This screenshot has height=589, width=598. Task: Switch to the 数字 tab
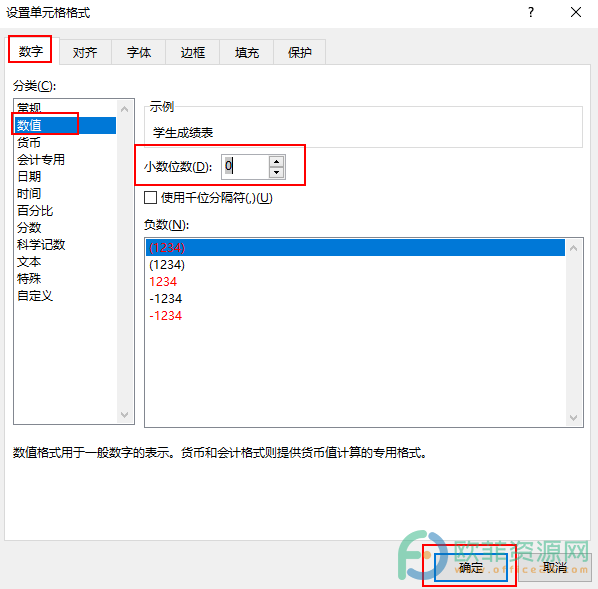click(31, 51)
